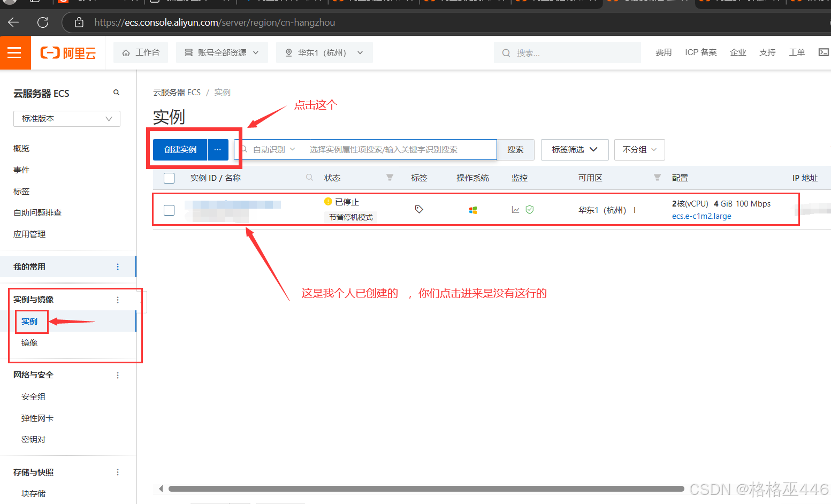
Task: Filter by status using 状态 funnel icon
Action: pos(390,178)
